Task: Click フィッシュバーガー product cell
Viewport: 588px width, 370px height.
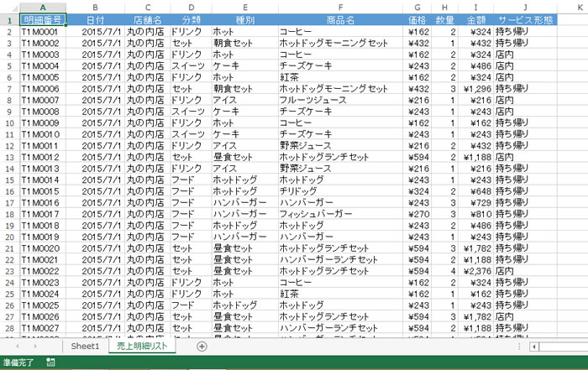Action: (340, 214)
